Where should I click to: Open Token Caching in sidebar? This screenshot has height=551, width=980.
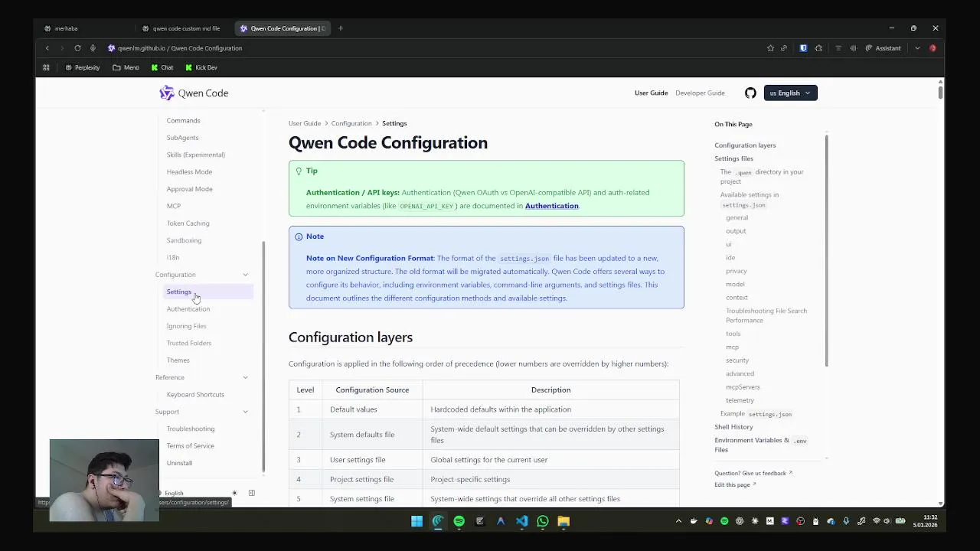click(188, 223)
